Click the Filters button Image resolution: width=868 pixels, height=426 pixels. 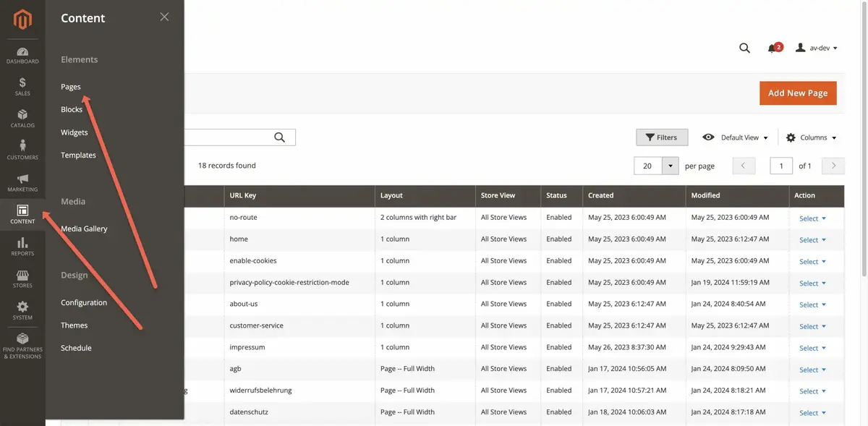coord(662,137)
